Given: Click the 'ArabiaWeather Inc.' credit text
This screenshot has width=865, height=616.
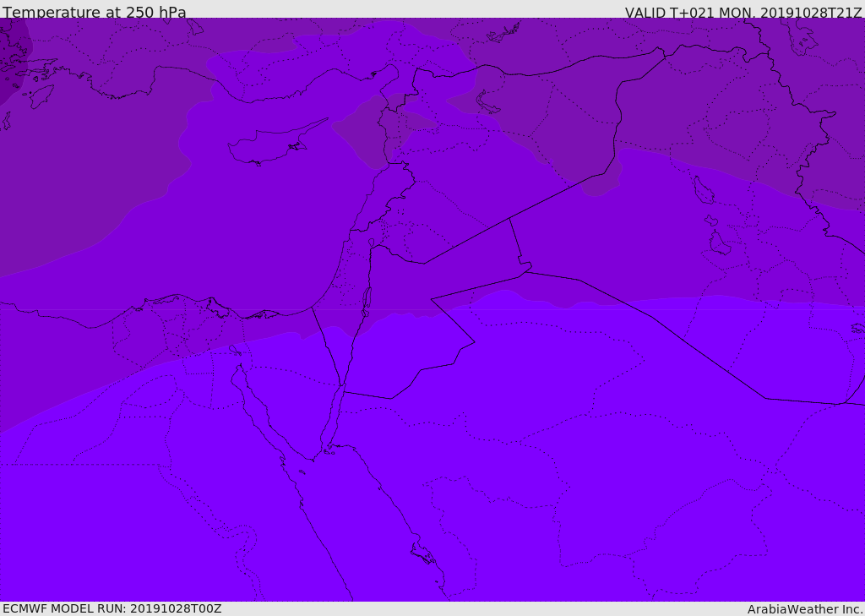Looking at the screenshot, I should (805, 609).
